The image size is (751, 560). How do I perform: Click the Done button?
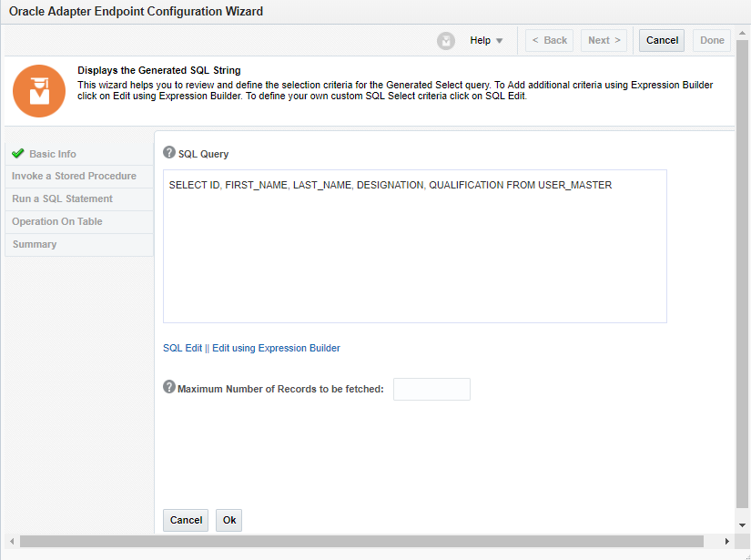pos(711,40)
